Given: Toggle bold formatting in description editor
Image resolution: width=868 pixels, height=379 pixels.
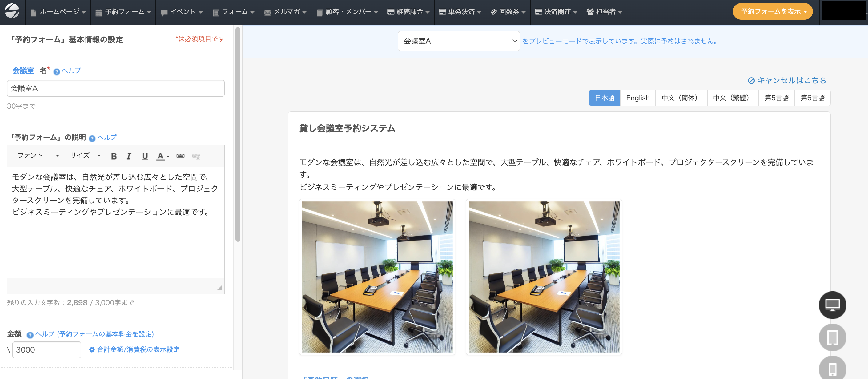Looking at the screenshot, I should pos(114,156).
